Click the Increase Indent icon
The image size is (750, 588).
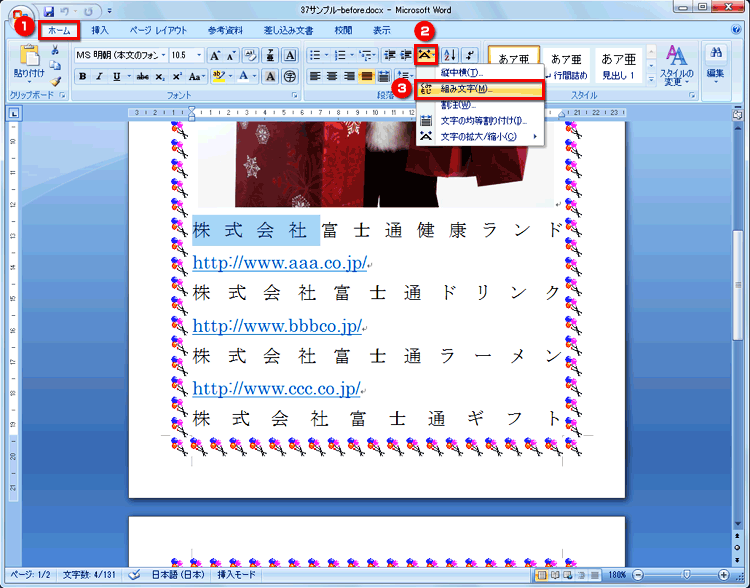point(406,55)
